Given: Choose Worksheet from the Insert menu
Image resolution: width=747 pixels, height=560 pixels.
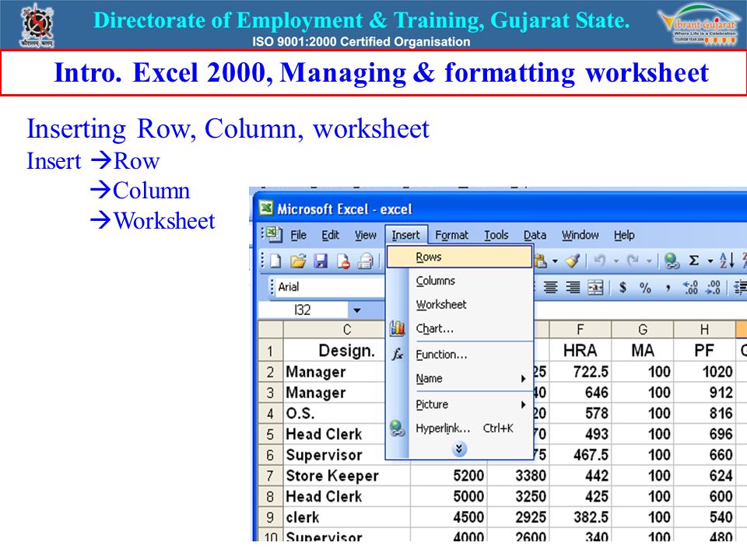Looking at the screenshot, I should click(x=459, y=305).
